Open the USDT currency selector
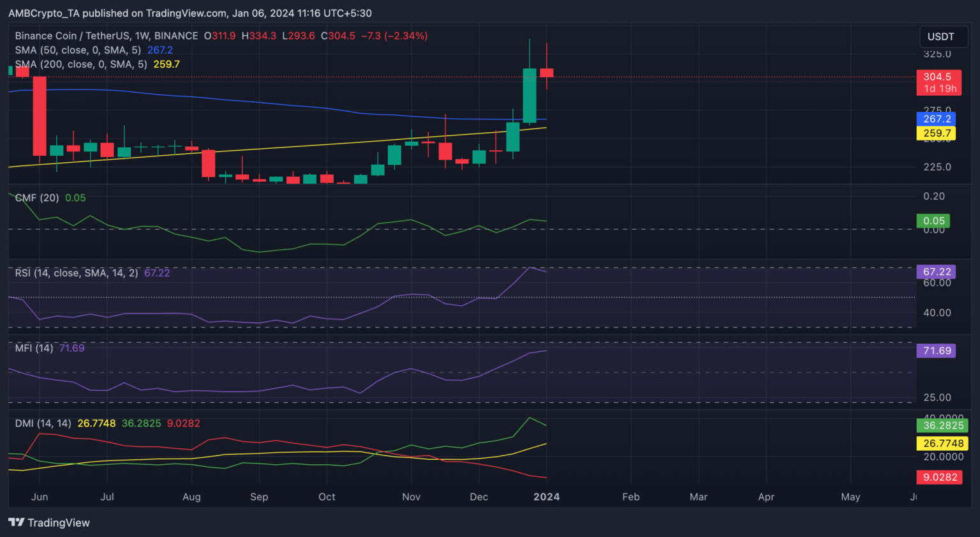980x537 pixels. pos(940,37)
